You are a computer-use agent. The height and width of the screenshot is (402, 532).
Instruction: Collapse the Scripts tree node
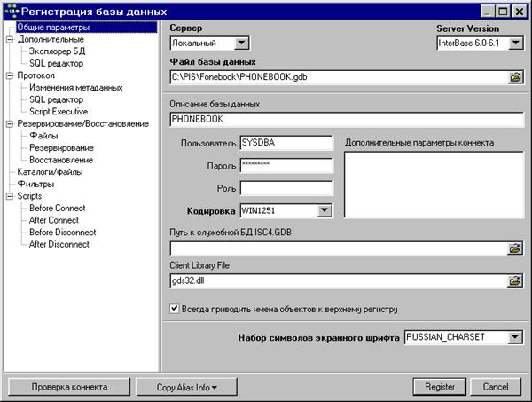[9, 196]
